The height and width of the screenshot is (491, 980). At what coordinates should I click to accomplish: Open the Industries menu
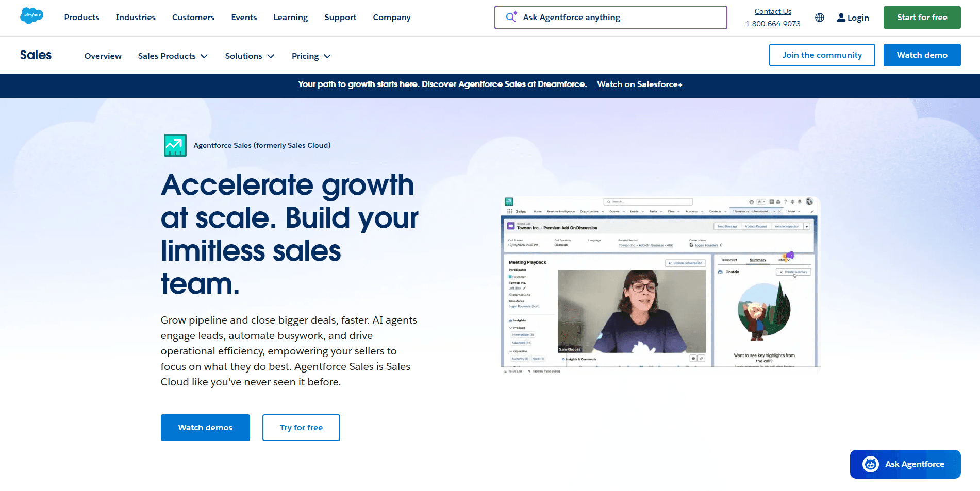pos(136,18)
